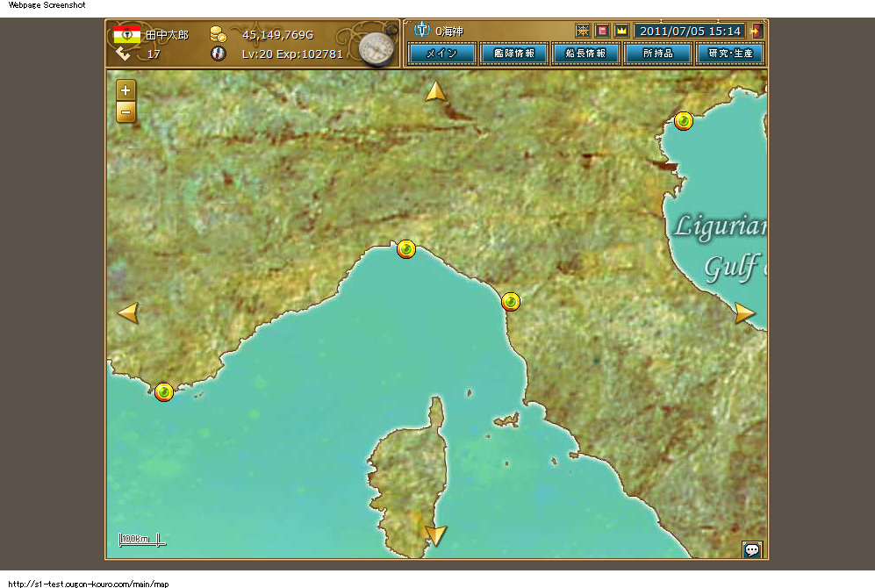Click the zoom out minus button
The width and height of the screenshot is (875, 588).
pyautogui.click(x=126, y=112)
